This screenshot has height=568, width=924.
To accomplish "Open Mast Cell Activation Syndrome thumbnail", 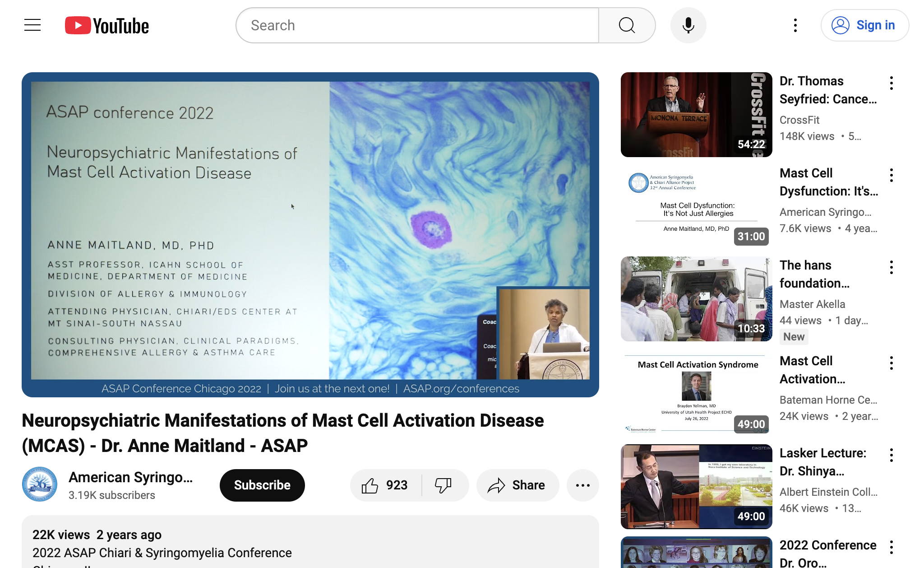I will coord(697,395).
